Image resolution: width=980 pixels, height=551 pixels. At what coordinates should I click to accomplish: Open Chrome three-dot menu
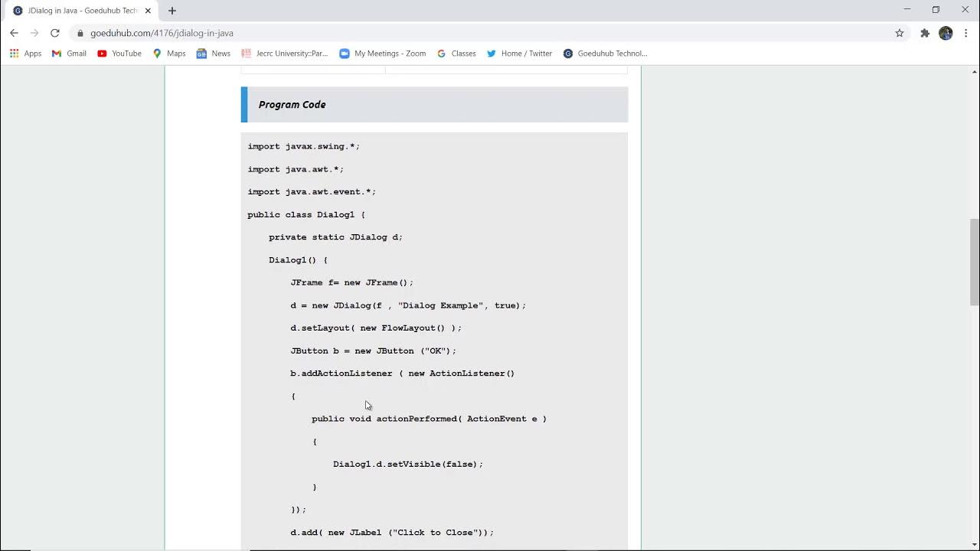coord(966,33)
